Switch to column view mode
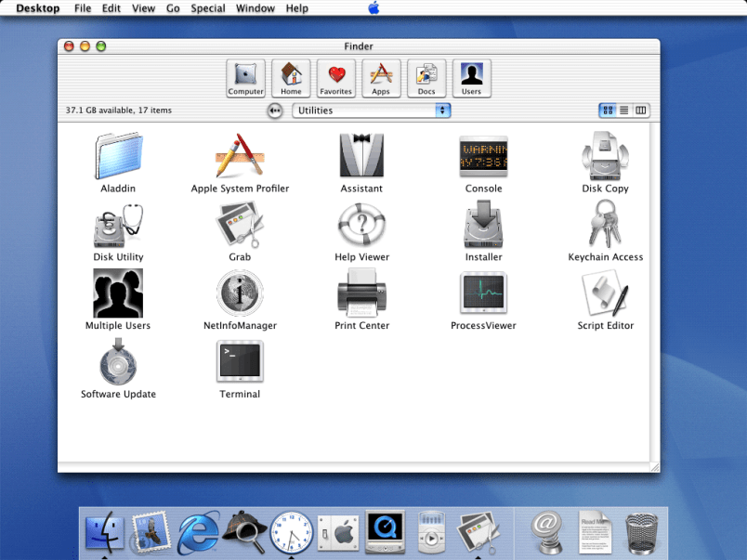Image resolution: width=747 pixels, height=560 pixels. [641, 111]
